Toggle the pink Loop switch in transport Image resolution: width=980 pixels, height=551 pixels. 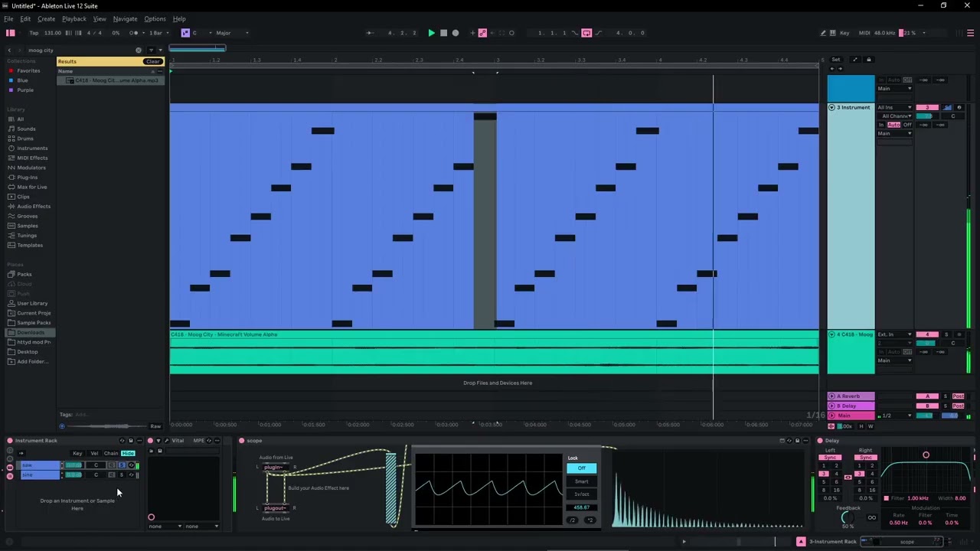click(586, 33)
